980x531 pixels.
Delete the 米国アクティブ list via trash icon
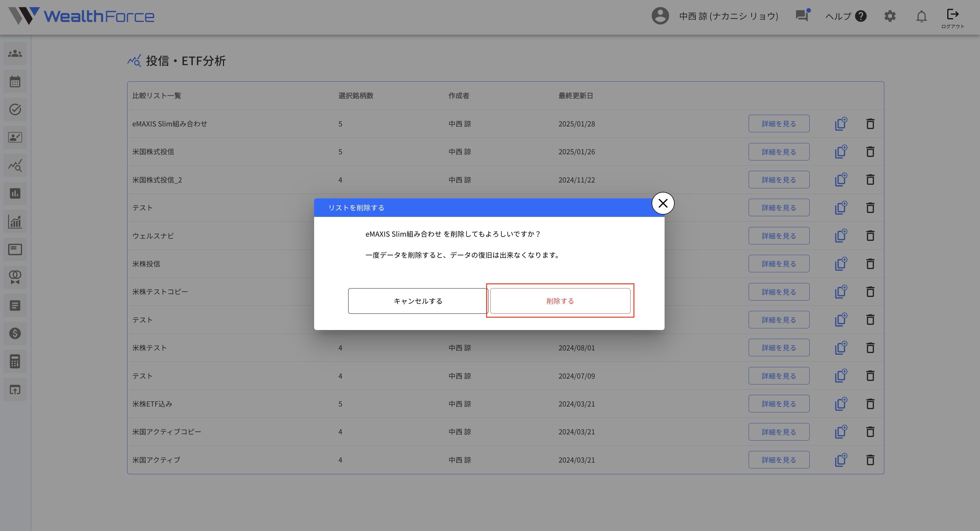870,460
